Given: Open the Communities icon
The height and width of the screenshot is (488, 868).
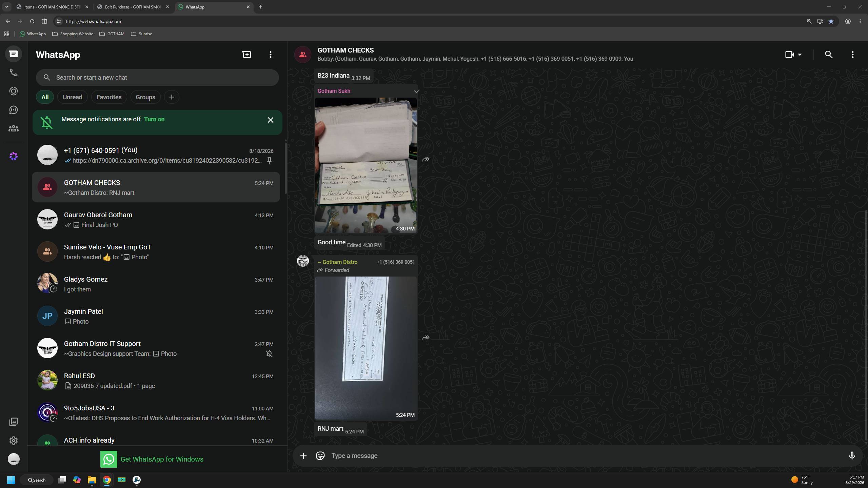Looking at the screenshot, I should click(x=13, y=128).
